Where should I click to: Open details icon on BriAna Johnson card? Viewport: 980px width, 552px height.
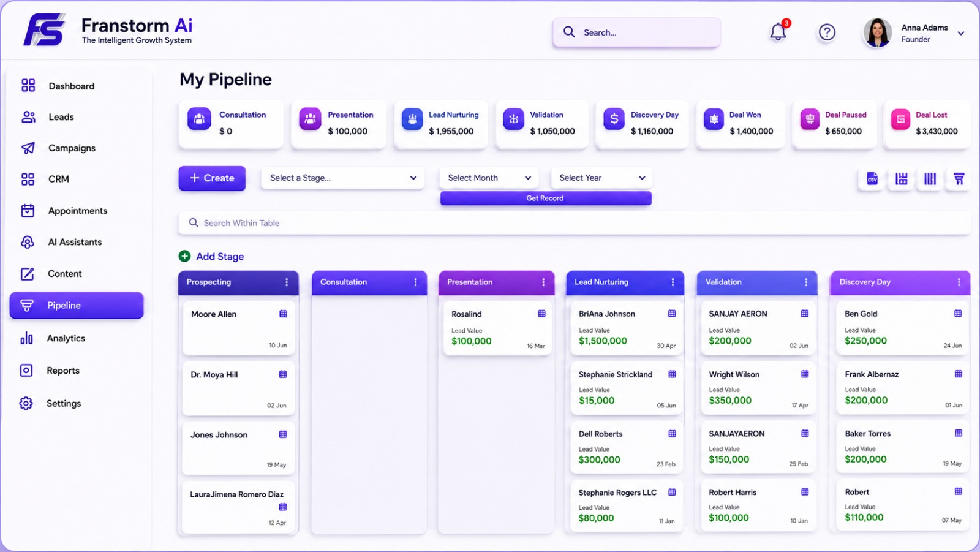coord(672,314)
